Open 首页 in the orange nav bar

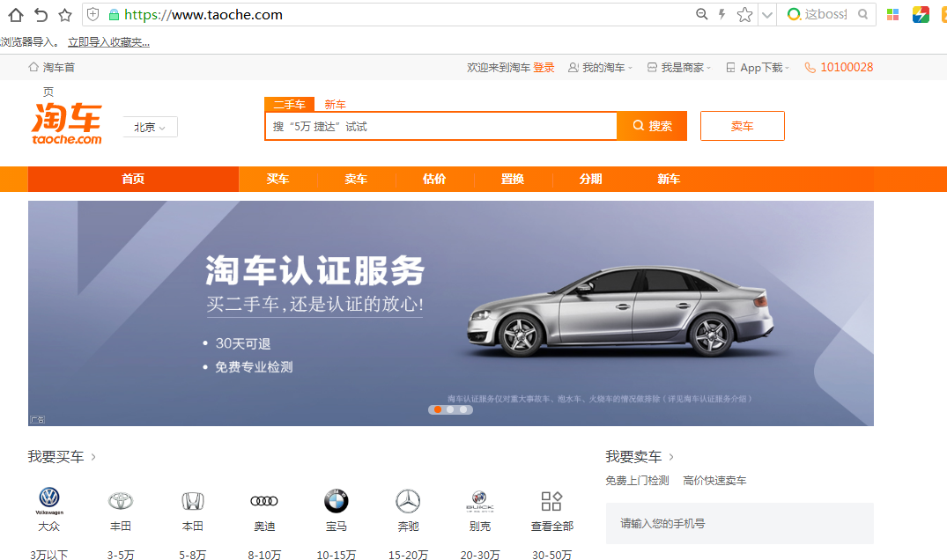pyautogui.click(x=133, y=180)
